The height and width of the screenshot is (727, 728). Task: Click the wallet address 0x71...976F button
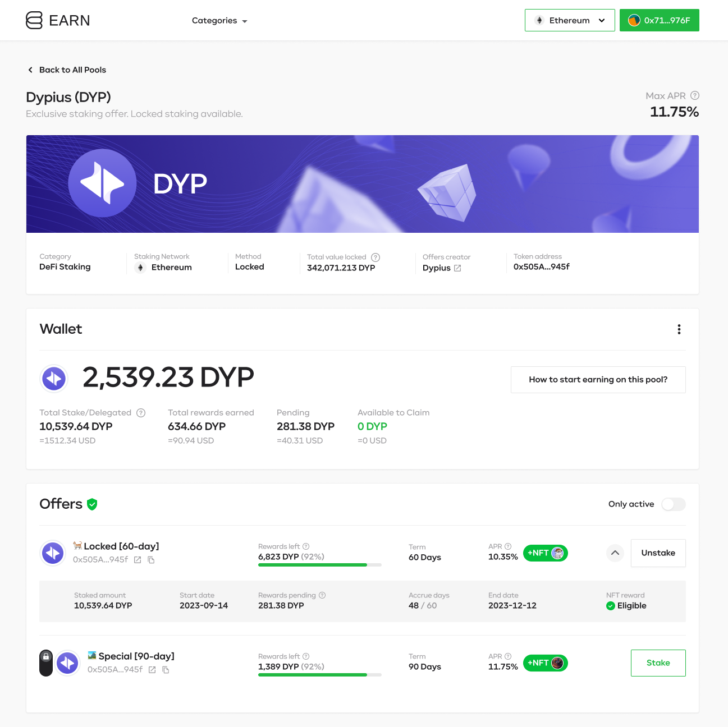tap(659, 20)
